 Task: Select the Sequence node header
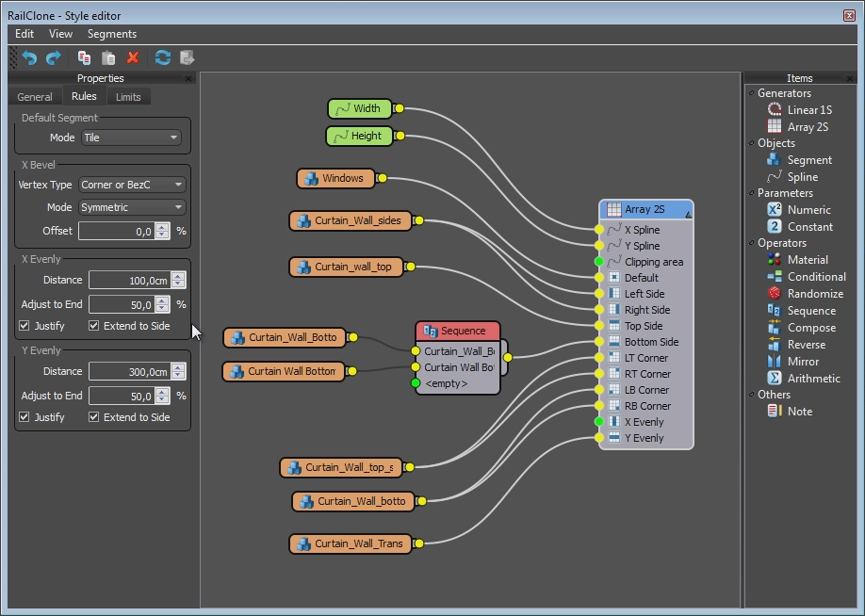coord(458,331)
